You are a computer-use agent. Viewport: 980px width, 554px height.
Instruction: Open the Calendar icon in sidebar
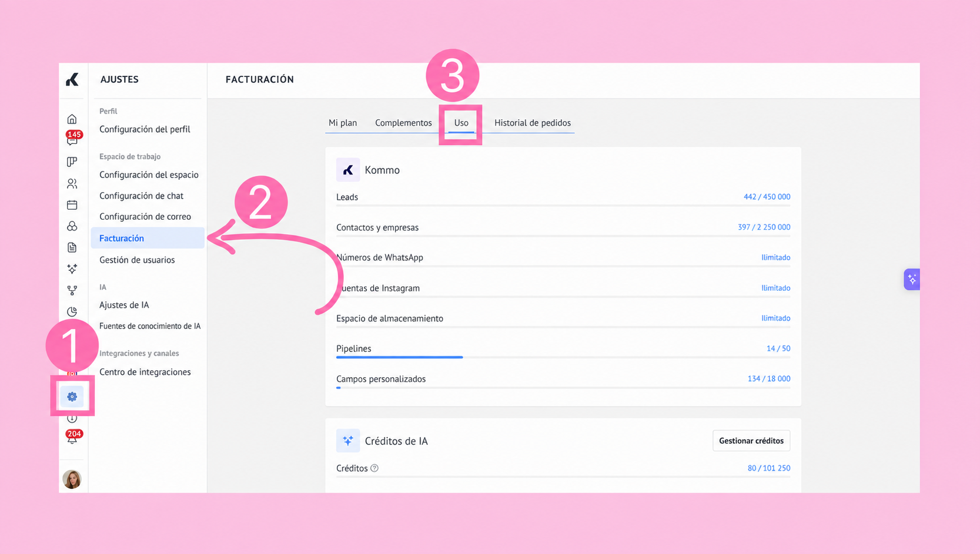click(x=72, y=205)
